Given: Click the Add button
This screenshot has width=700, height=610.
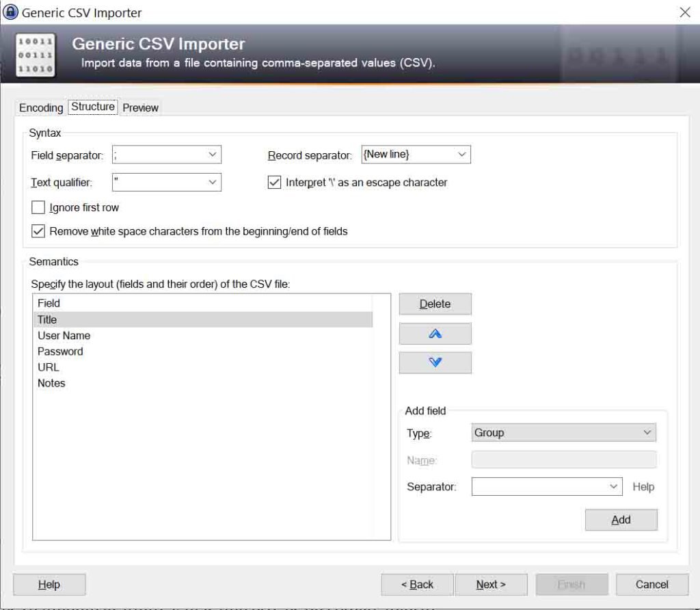Looking at the screenshot, I should [621, 520].
